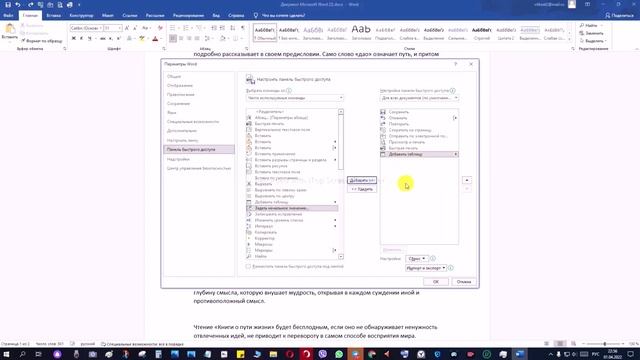Switch to the Конструктор ribbon tab
Screen dimensions: 640x360
point(81,16)
